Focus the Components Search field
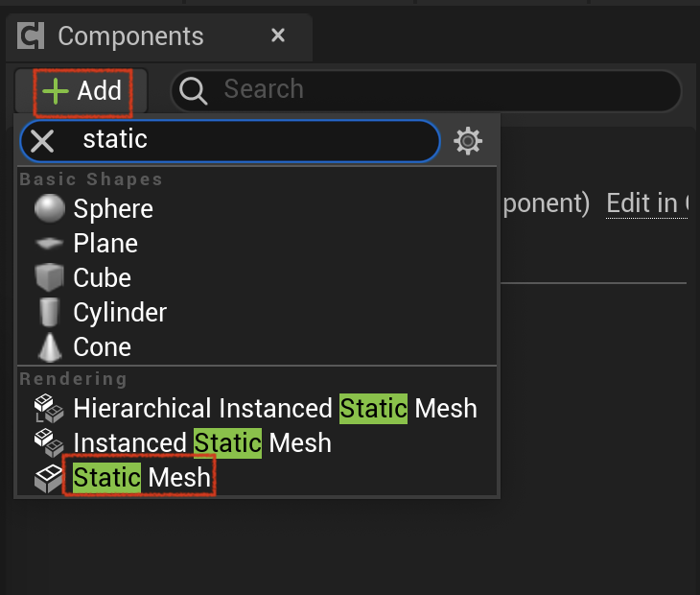 (x=427, y=90)
